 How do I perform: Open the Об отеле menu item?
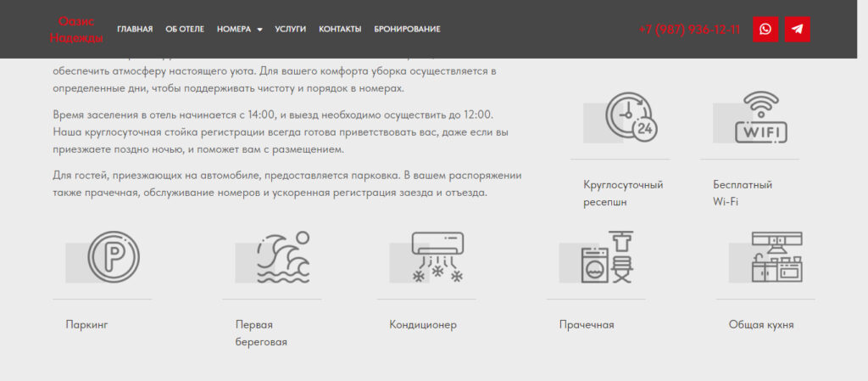coord(185,29)
